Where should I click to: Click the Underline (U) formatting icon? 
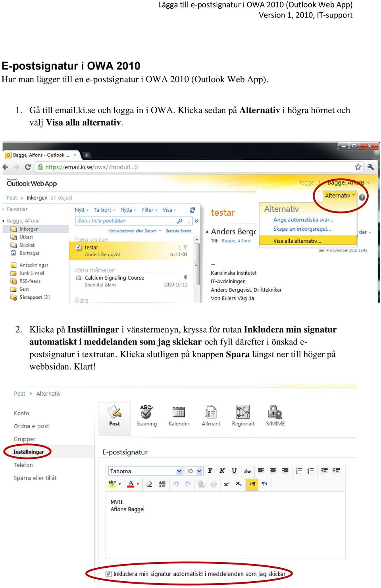234,471
